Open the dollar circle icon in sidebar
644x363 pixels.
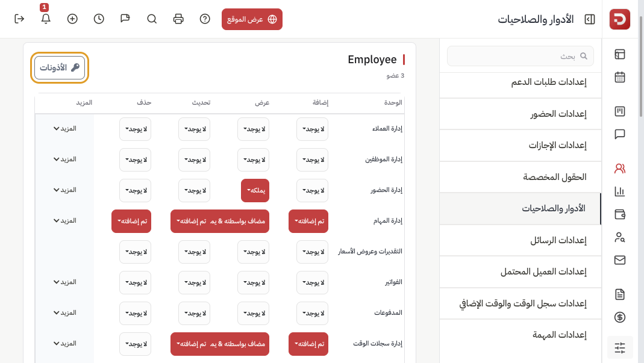620,317
